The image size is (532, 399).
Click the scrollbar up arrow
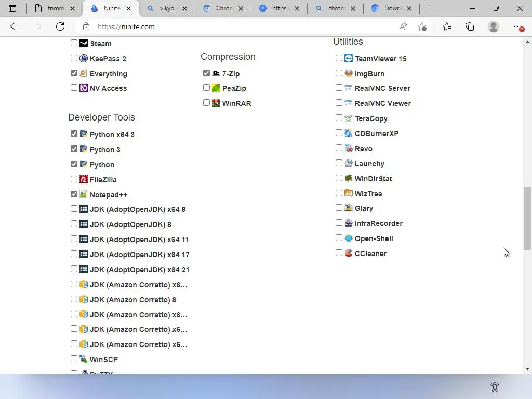pos(527,42)
